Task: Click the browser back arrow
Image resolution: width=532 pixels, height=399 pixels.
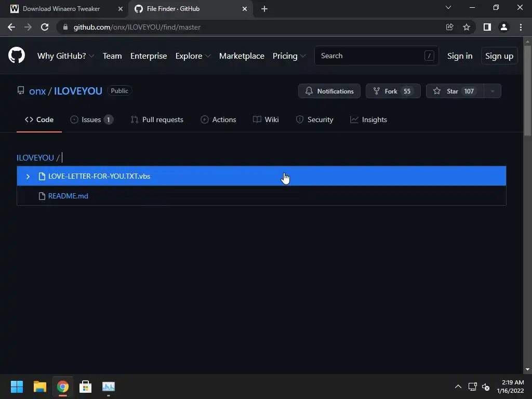Action: tap(11, 27)
